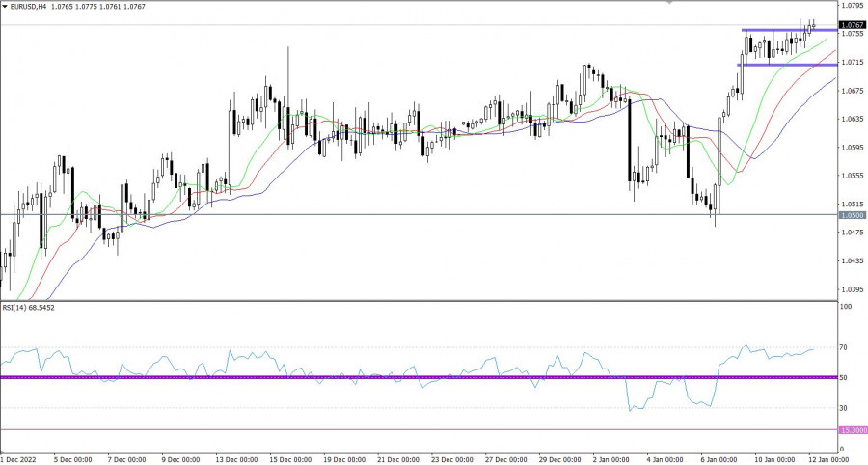Select the pink horizontal line in RSI window

tap(386, 430)
